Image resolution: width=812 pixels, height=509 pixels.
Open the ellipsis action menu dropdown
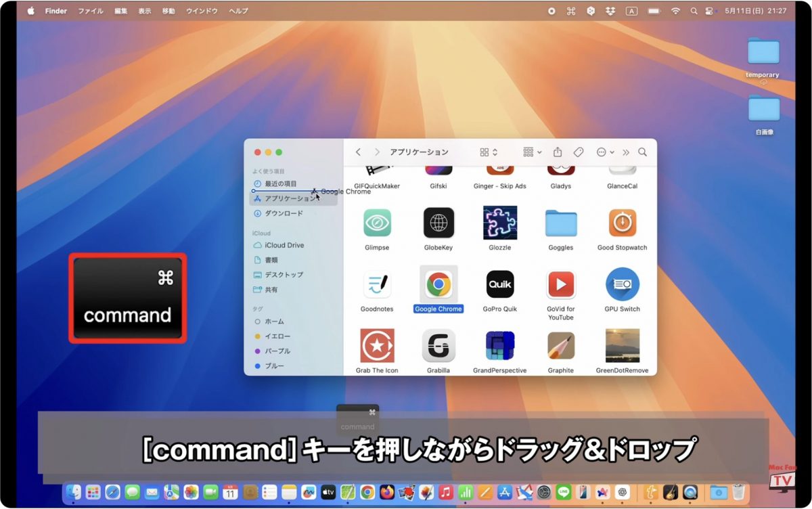click(x=605, y=152)
